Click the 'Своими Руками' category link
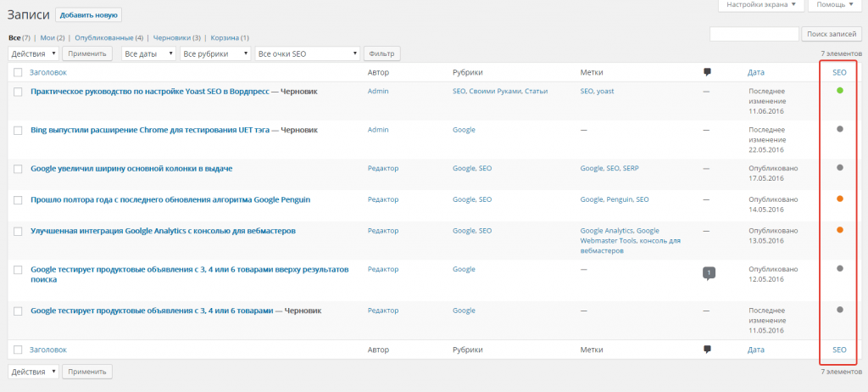This screenshot has width=868, height=392. [x=495, y=91]
